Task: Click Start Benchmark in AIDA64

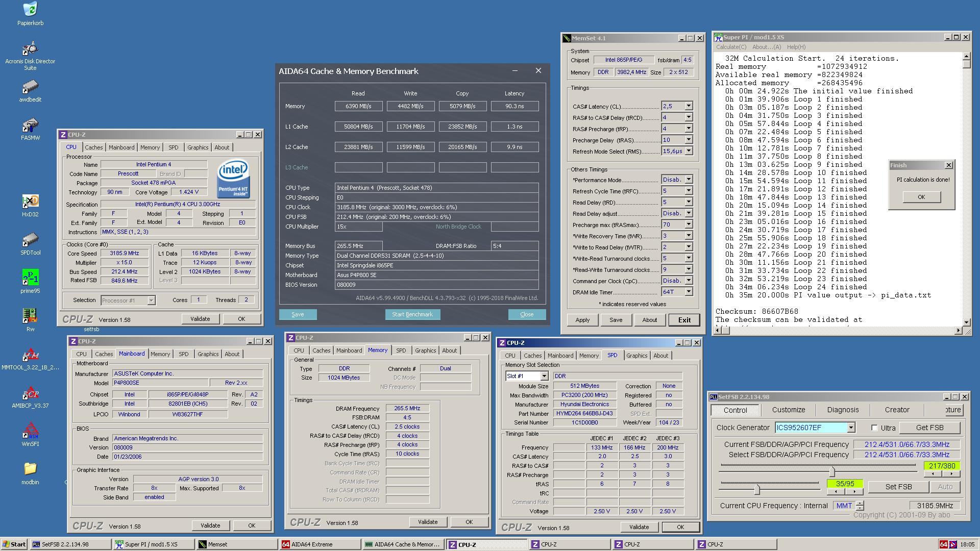Action: pyautogui.click(x=412, y=314)
